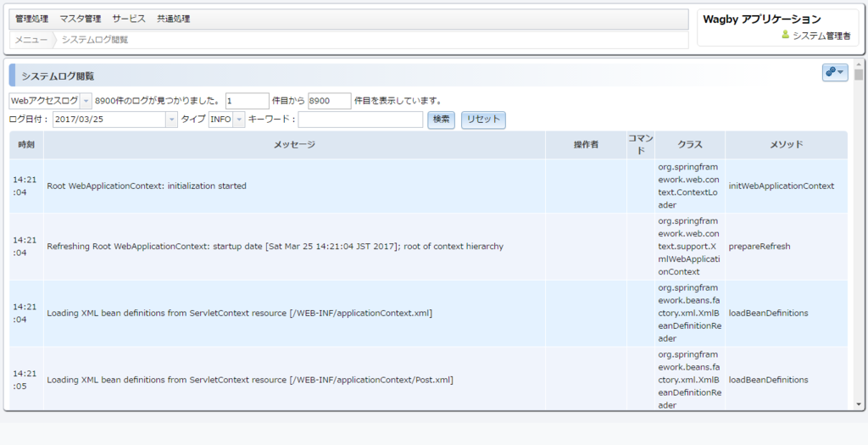Click the XmlWebApplicationContext class cell
The height and width of the screenshot is (445, 868).
tap(690, 247)
